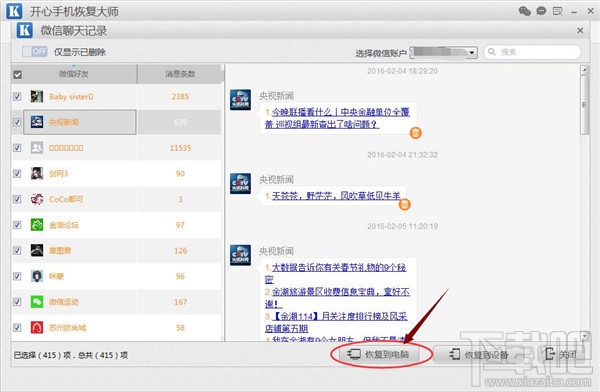This screenshot has width=600, height=392.
Task: Open link 大数据告诉你有关春节礼物 message
Action: (335, 273)
